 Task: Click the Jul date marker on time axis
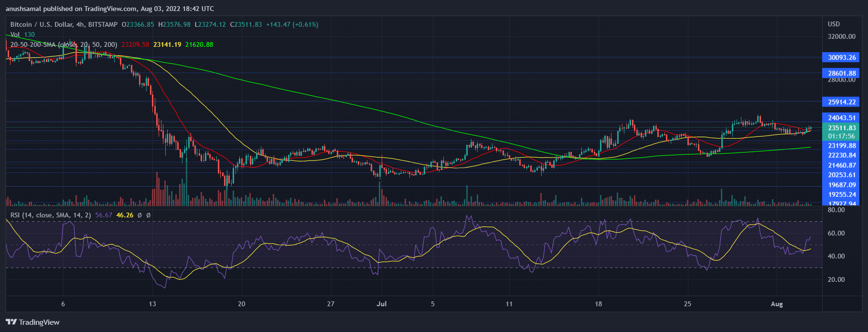(x=381, y=304)
